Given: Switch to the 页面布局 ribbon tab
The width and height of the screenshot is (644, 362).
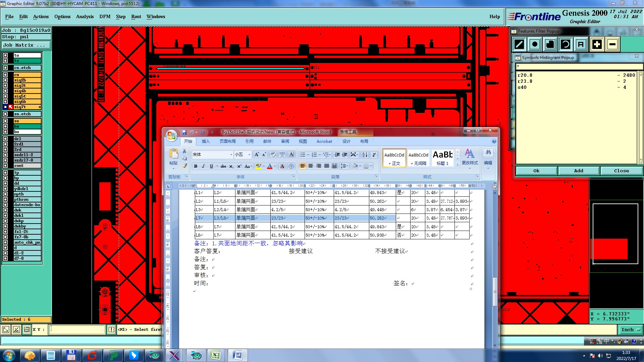Looking at the screenshot, I should pyautogui.click(x=227, y=141).
